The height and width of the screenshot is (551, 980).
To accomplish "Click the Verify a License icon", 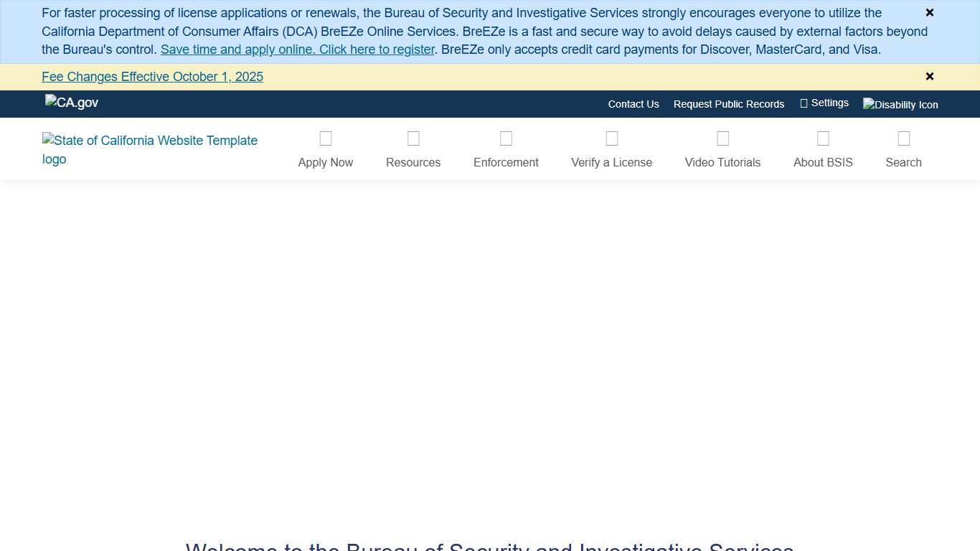I will [x=611, y=138].
